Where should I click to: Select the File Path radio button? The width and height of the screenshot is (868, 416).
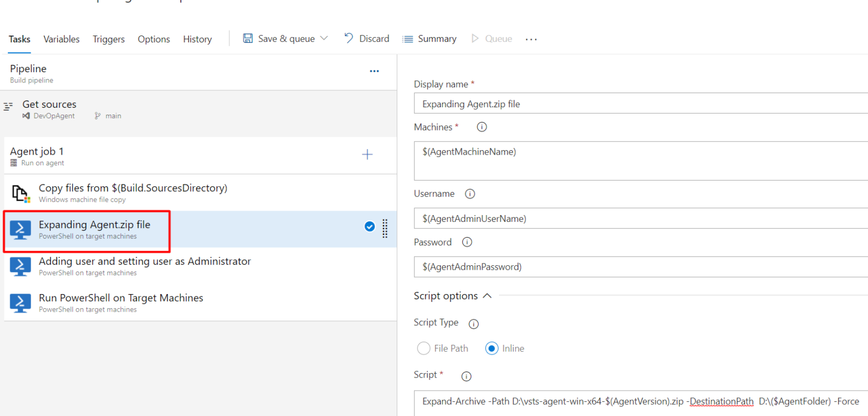tap(423, 348)
